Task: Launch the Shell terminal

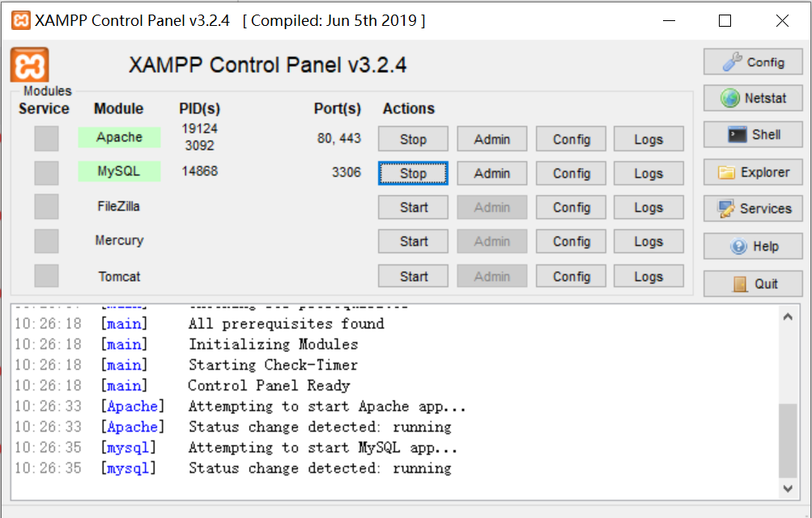Action: click(753, 134)
